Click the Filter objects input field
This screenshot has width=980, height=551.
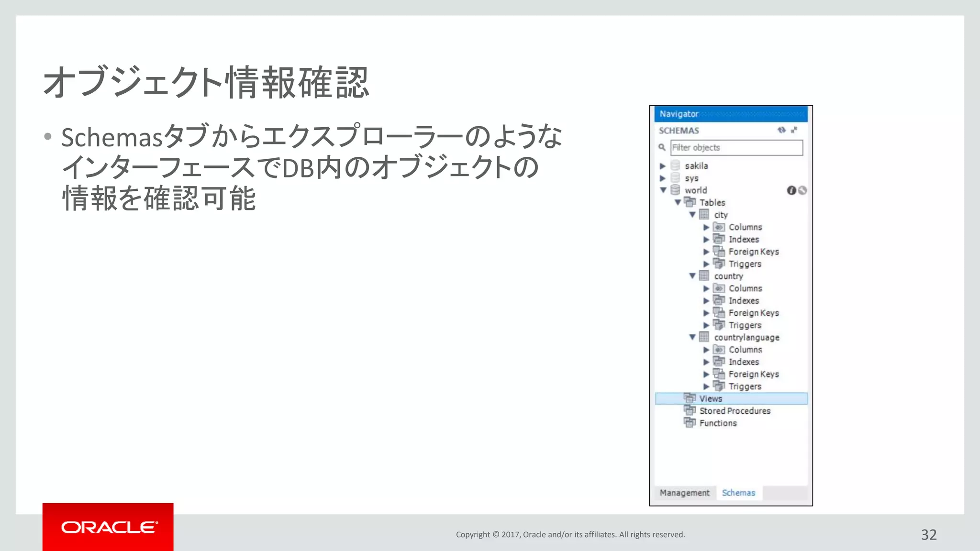[x=736, y=147]
